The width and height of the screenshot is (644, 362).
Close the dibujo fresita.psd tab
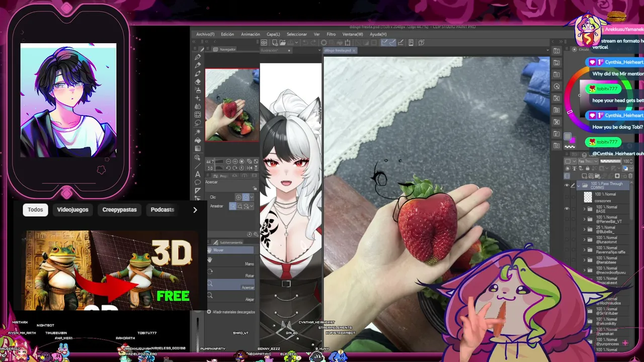coord(354,50)
